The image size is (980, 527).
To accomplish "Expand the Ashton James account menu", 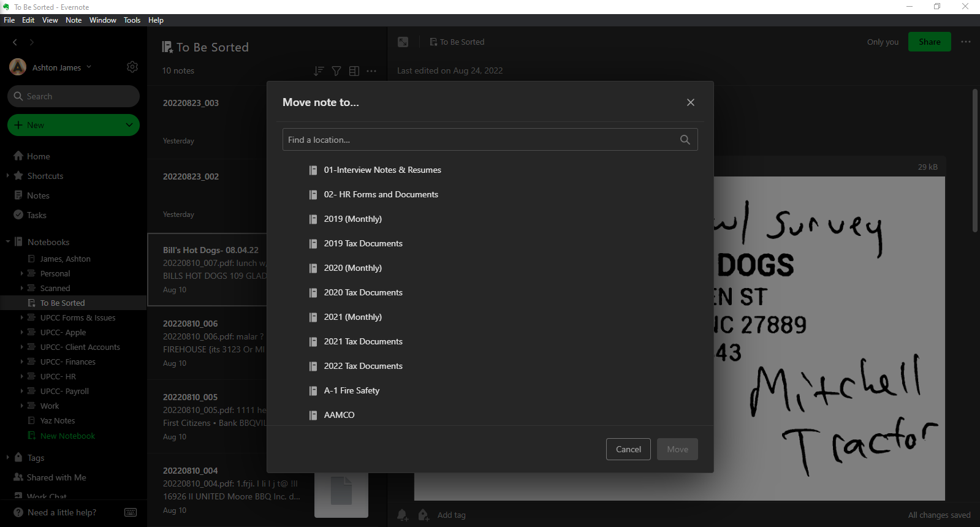I will coord(89,67).
